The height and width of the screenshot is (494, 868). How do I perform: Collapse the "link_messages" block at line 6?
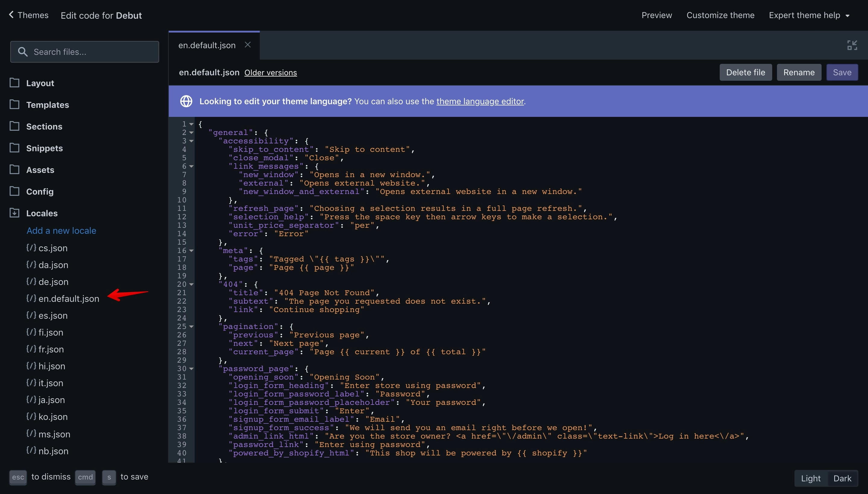pyautogui.click(x=191, y=166)
